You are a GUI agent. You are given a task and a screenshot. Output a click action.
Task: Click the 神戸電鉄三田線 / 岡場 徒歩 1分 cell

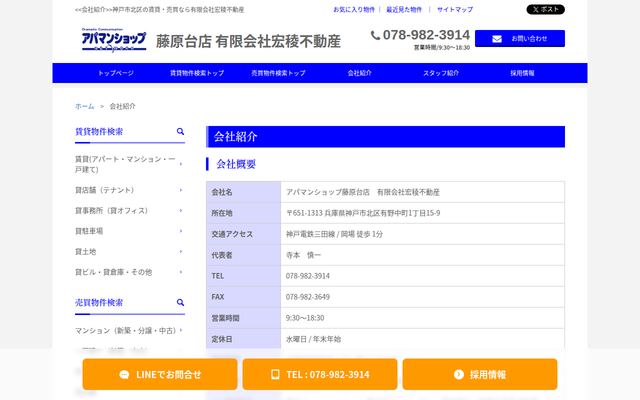pyautogui.click(x=422, y=234)
